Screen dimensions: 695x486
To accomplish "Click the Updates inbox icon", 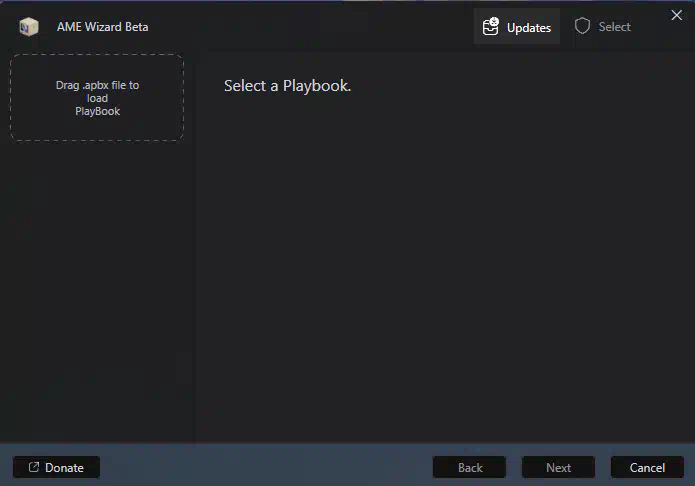I will point(491,27).
